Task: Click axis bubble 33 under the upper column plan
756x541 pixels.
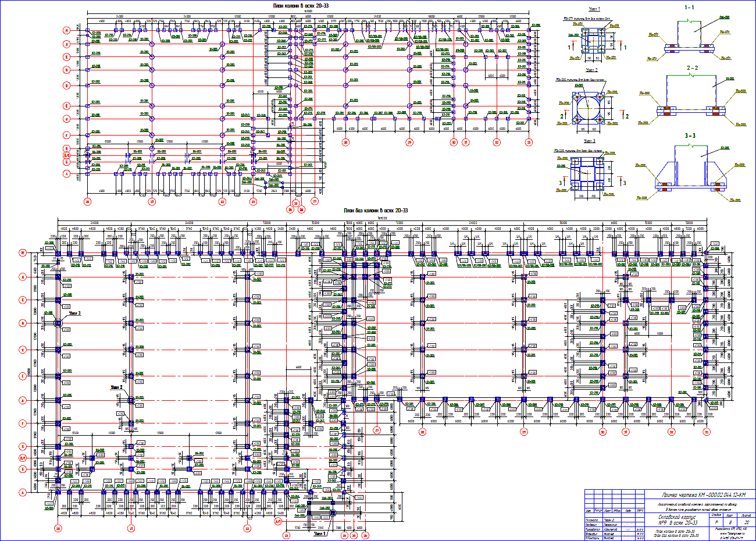Action: click(x=529, y=142)
